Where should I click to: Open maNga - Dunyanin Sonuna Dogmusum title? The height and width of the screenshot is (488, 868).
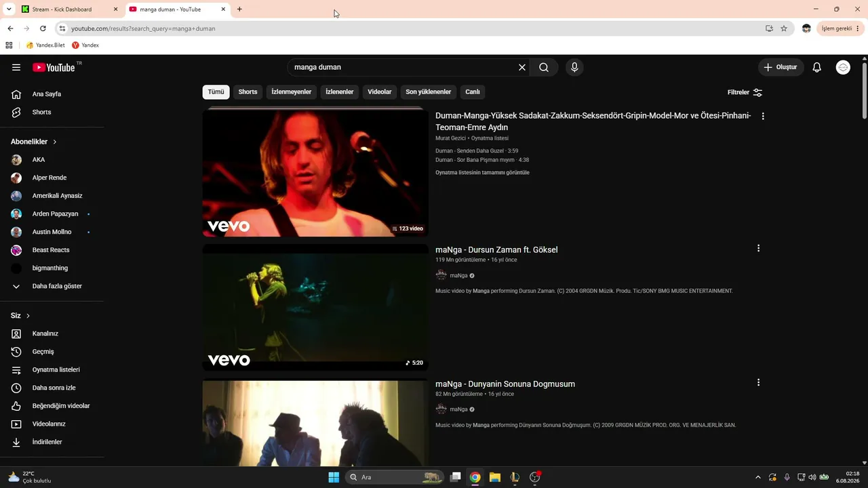click(x=505, y=384)
